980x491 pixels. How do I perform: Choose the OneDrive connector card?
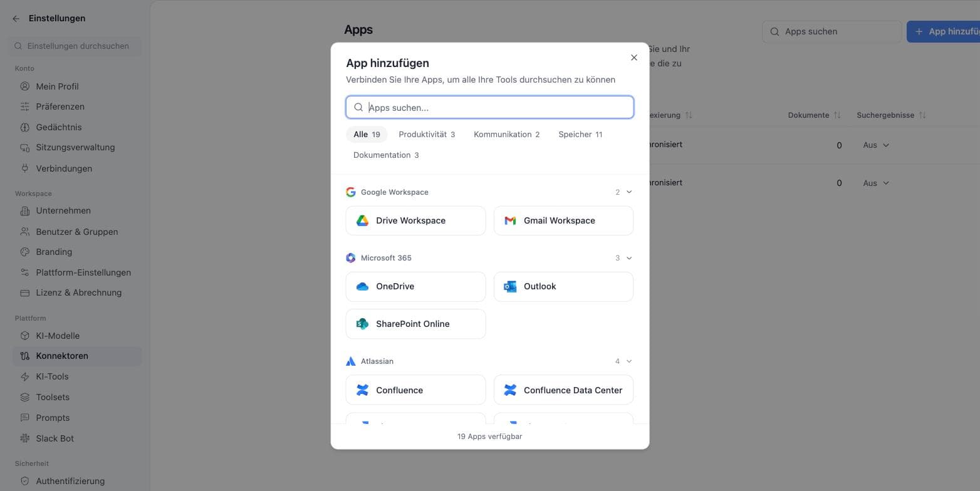click(415, 286)
